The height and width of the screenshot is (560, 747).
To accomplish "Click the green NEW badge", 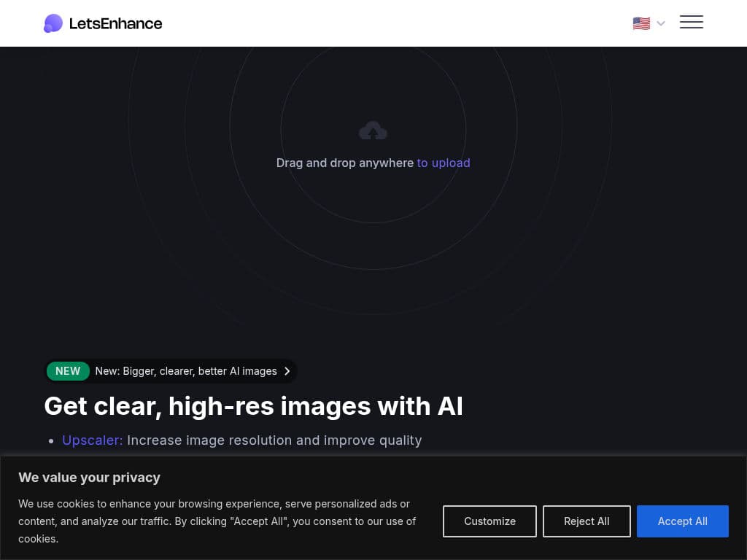I will click(x=68, y=371).
